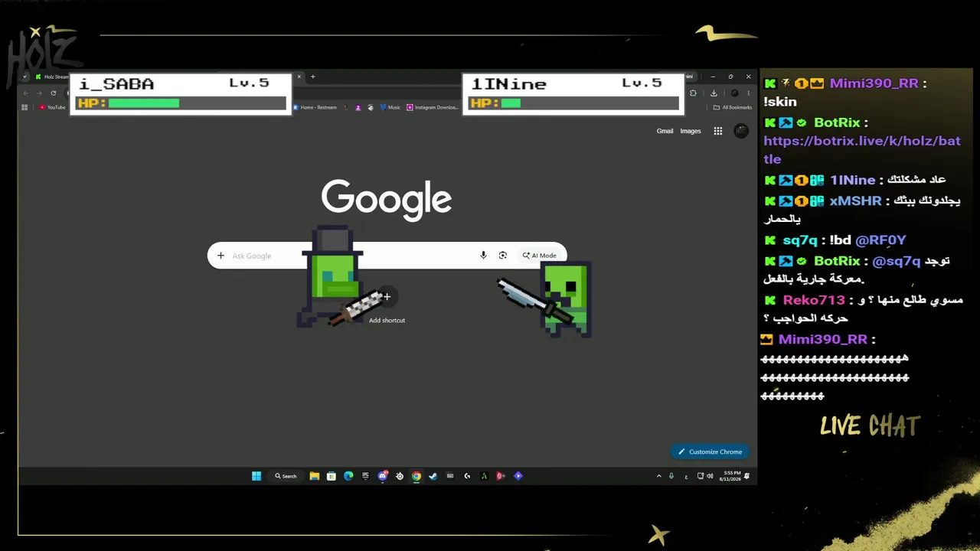
Task: Open the Instagram Downloader bookmark
Action: [x=433, y=107]
